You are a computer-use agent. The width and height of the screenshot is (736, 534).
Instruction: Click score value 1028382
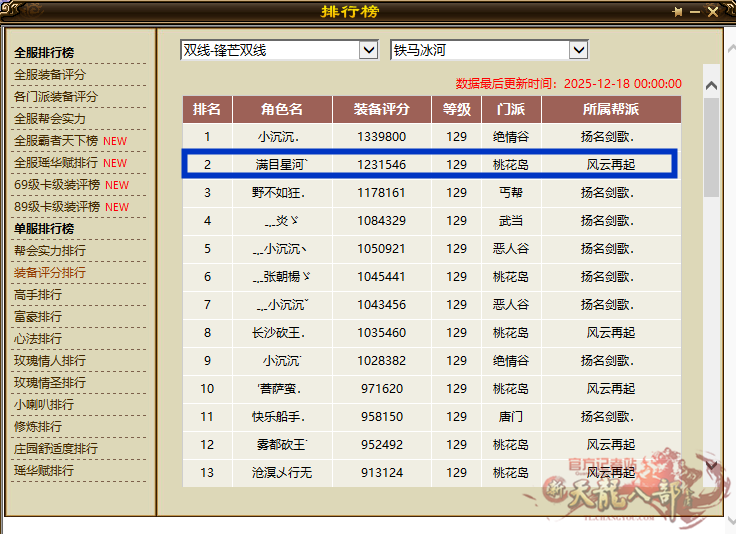point(382,361)
